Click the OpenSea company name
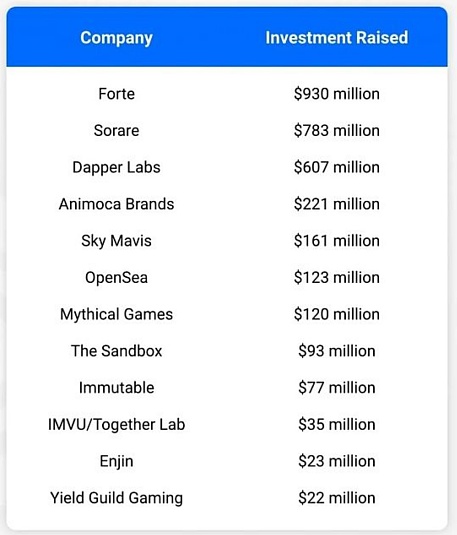 116,278
